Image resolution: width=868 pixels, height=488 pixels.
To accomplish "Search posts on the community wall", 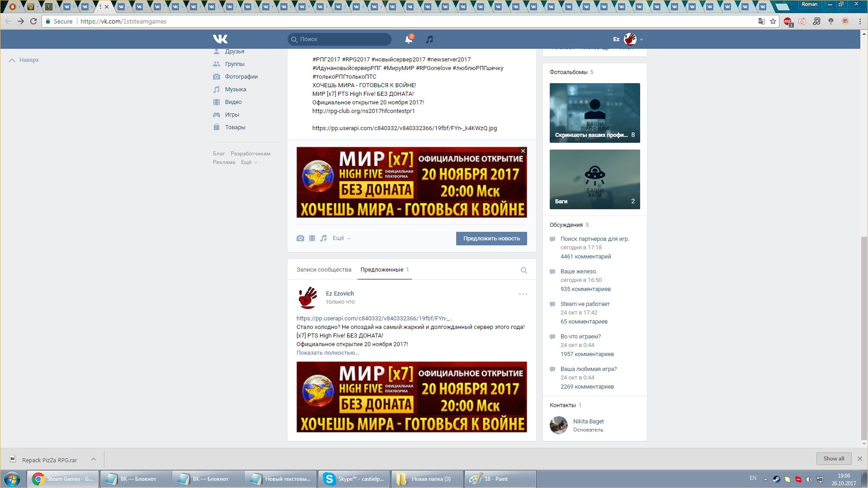I will (x=524, y=270).
